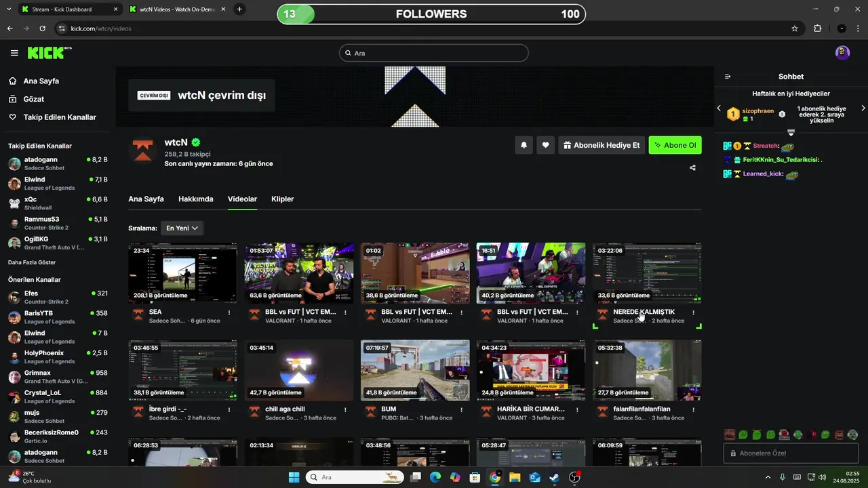The width and height of the screenshot is (868, 488).
Task: Collapse the Sohbet chat panel
Action: click(728, 77)
